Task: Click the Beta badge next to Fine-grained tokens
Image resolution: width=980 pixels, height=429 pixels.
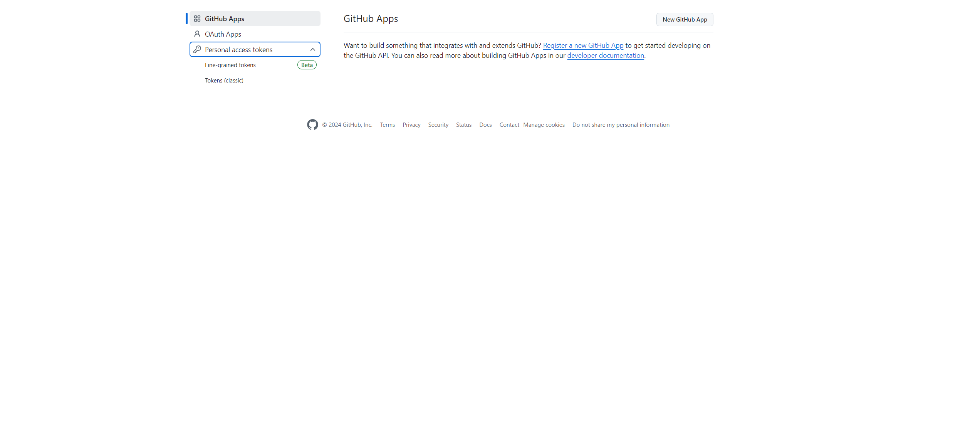Action: click(x=306, y=65)
